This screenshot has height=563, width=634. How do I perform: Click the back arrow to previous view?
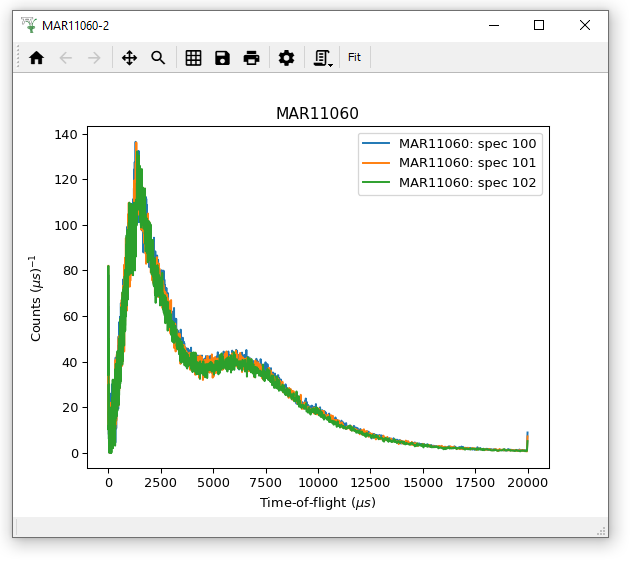point(66,58)
